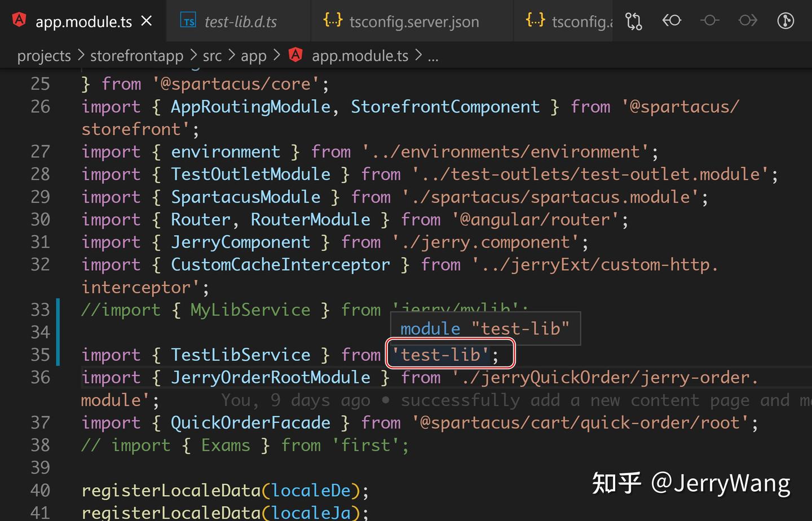Click 'environment' identifier on line 27

point(225,152)
